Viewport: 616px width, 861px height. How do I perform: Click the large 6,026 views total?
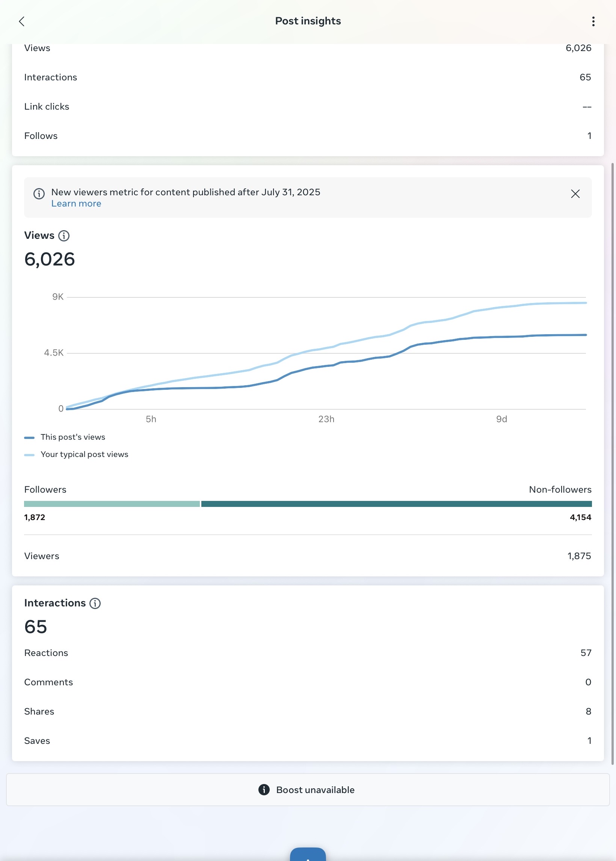click(x=50, y=259)
